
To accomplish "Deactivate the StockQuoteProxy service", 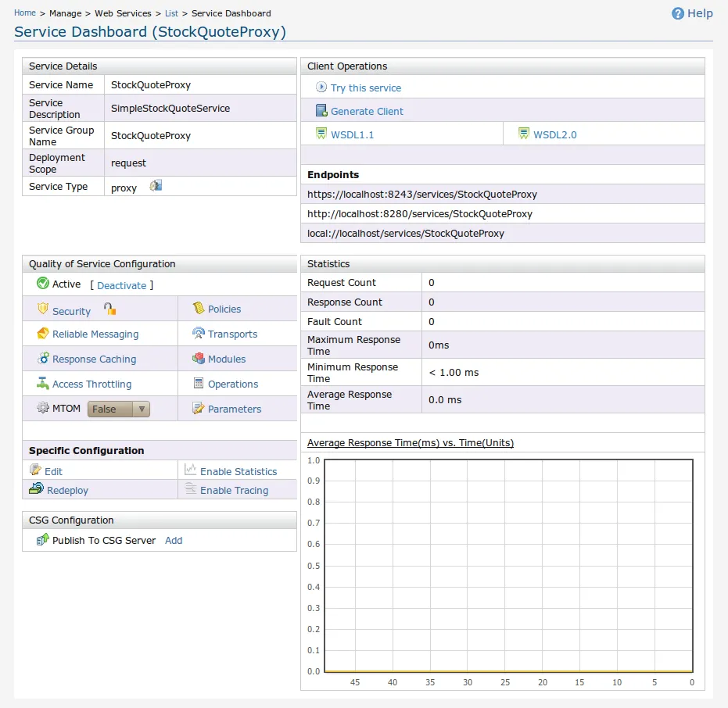I will [x=121, y=285].
